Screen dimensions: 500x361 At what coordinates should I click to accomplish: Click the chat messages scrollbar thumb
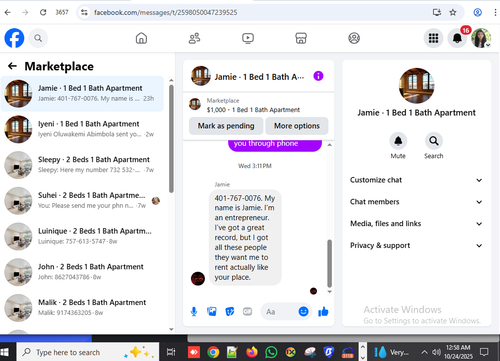point(329,263)
